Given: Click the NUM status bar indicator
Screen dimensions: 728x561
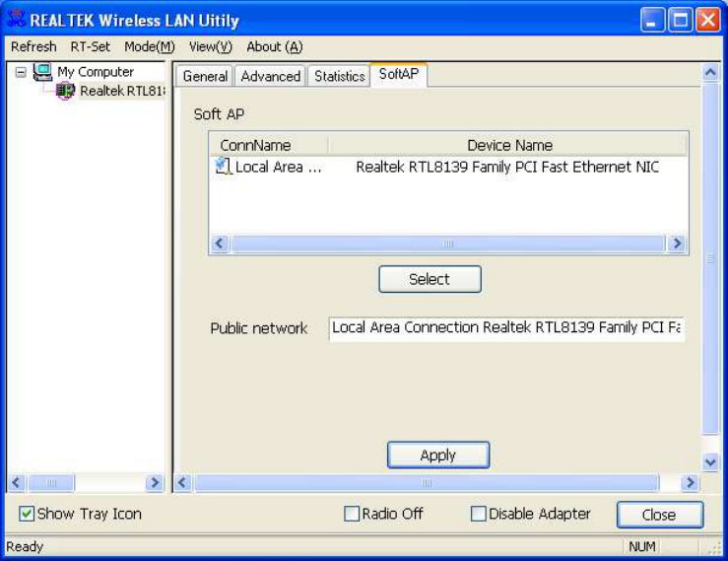Looking at the screenshot, I should tap(642, 547).
